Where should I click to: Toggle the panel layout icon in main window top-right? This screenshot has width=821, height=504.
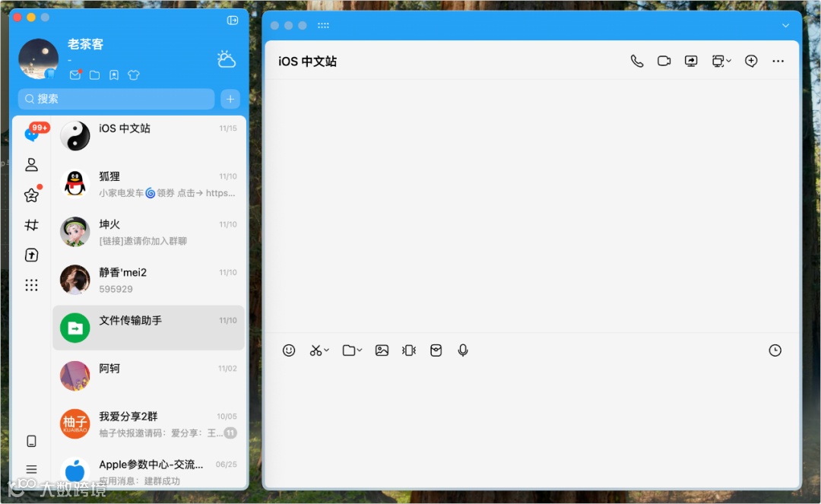click(233, 20)
